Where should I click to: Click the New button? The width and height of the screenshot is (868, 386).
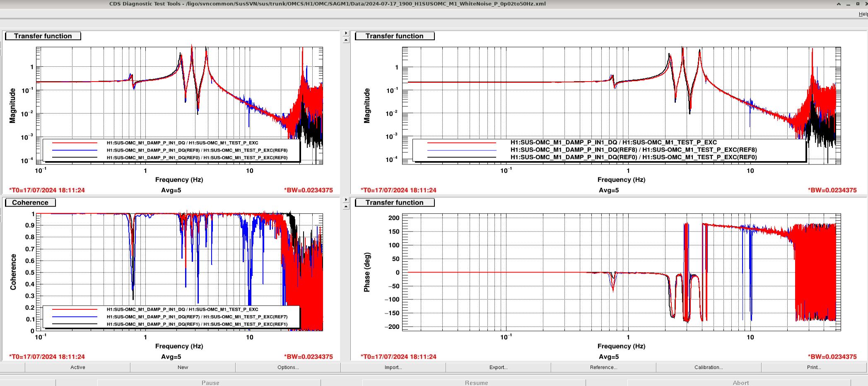183,367
